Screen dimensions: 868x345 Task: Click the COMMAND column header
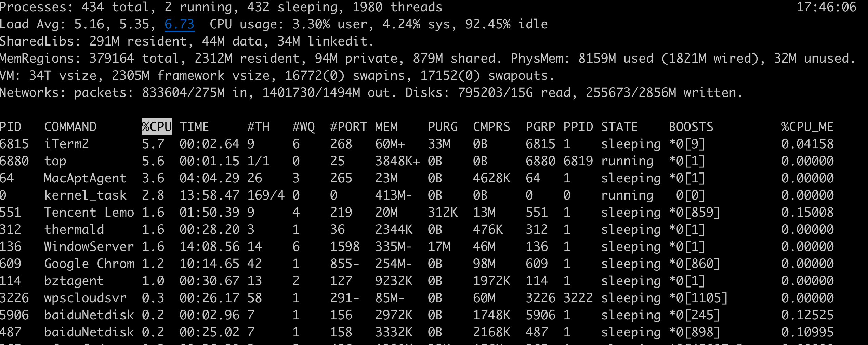(70, 127)
